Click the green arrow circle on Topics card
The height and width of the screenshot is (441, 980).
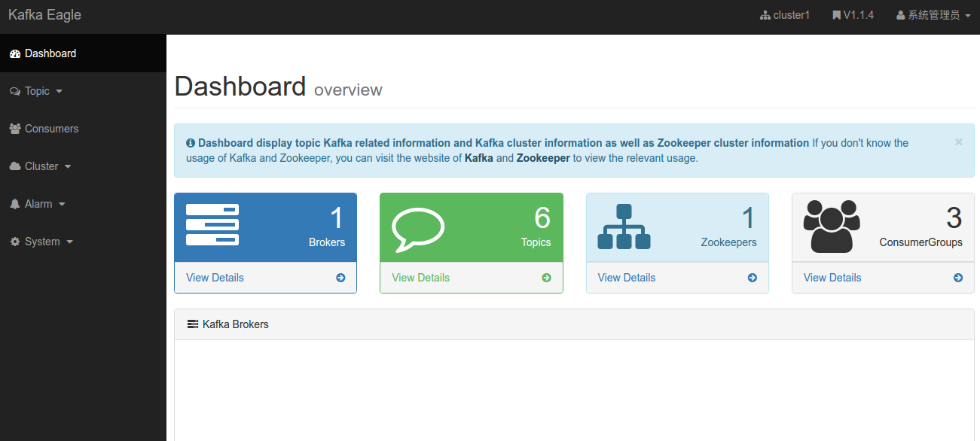546,278
